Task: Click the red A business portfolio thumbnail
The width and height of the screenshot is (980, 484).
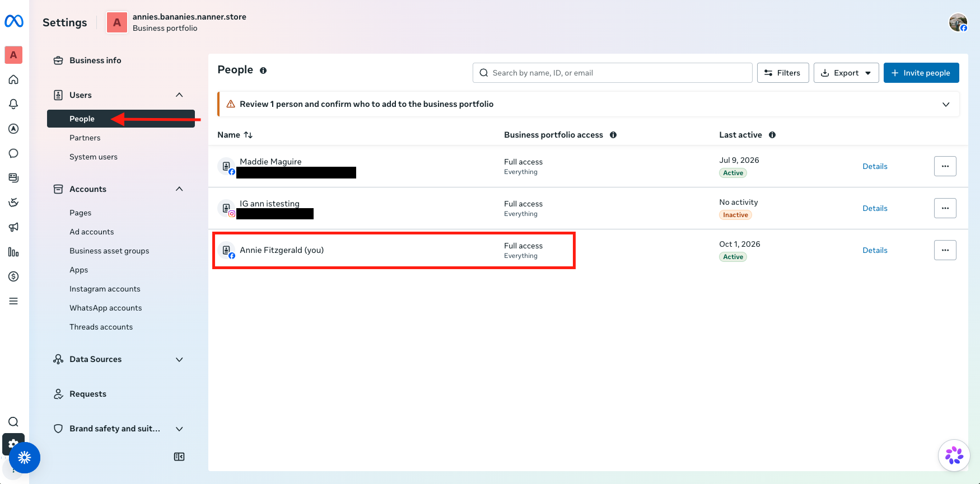Action: [117, 22]
